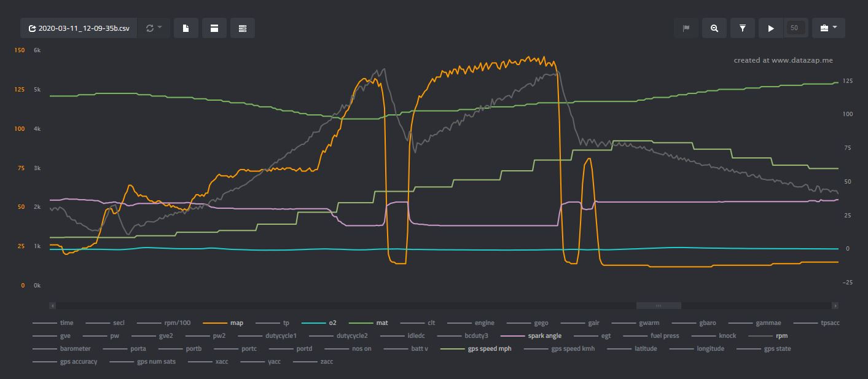Image resolution: width=868 pixels, height=379 pixels.
Task: Click the playback speed field showing 50
Action: pyautogui.click(x=795, y=28)
